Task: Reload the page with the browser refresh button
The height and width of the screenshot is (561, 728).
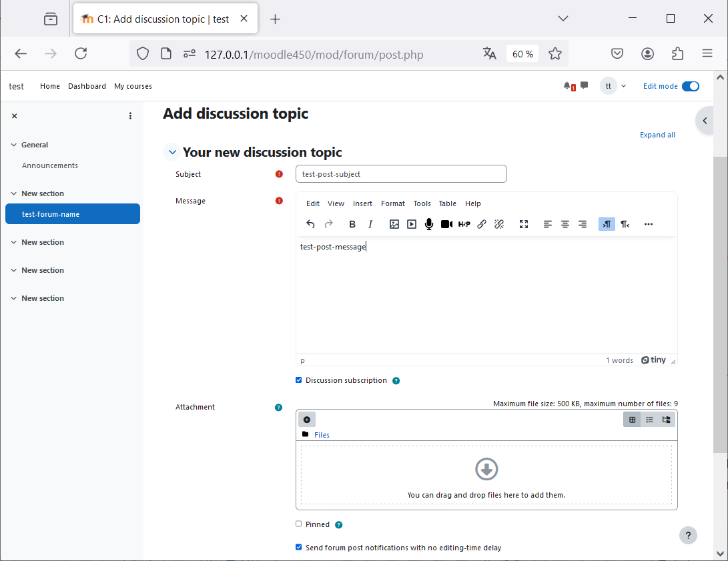Action: pos(81,53)
